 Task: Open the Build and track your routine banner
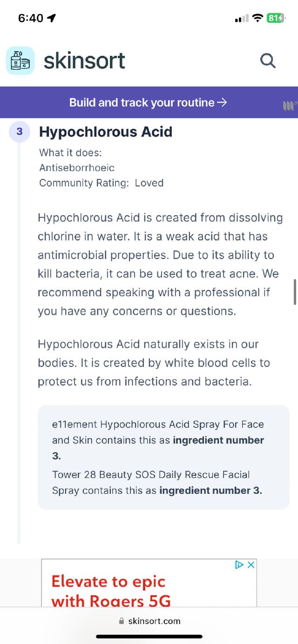[x=148, y=102]
